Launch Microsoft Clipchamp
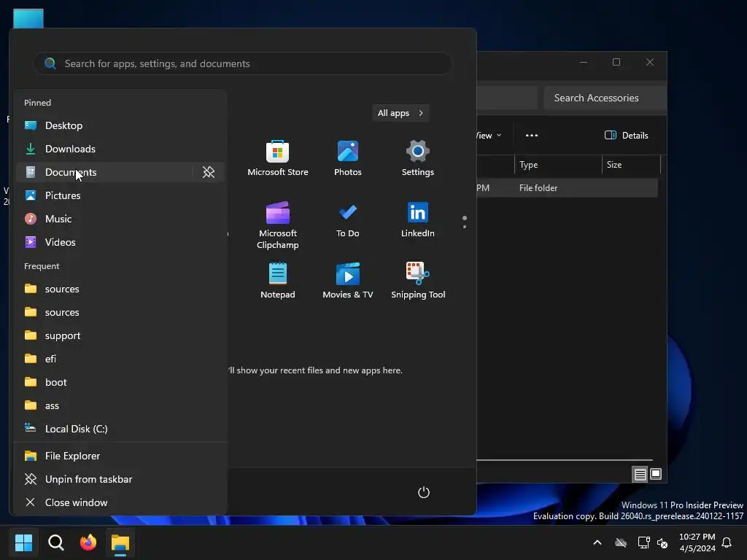This screenshot has width=747, height=560. tap(278, 225)
